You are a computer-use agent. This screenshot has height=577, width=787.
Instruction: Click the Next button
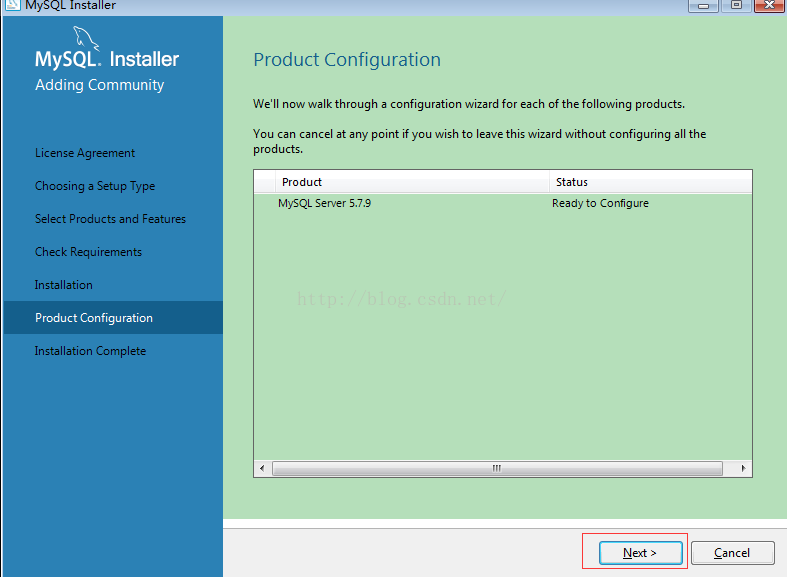click(640, 553)
